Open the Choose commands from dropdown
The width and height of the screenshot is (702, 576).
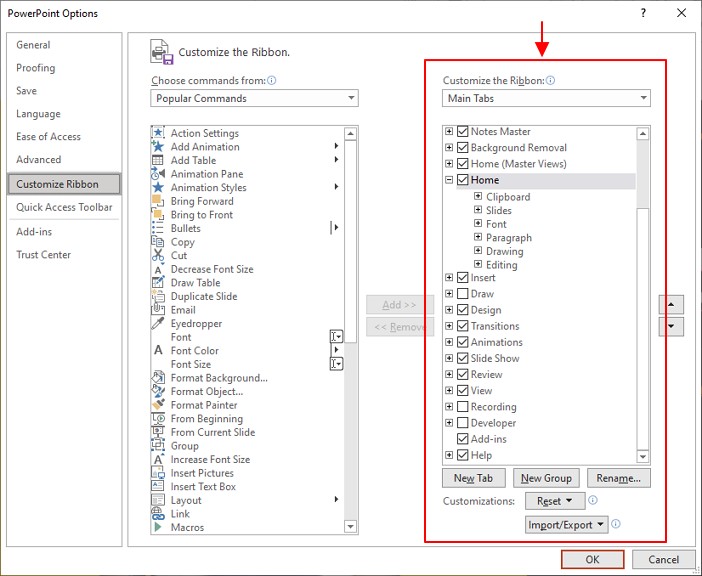click(x=254, y=98)
